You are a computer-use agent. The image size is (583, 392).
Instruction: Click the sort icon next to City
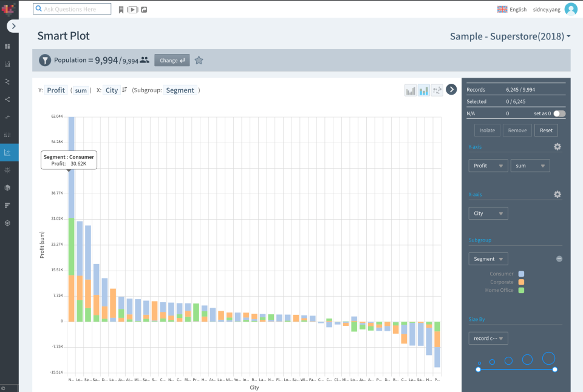(x=123, y=90)
